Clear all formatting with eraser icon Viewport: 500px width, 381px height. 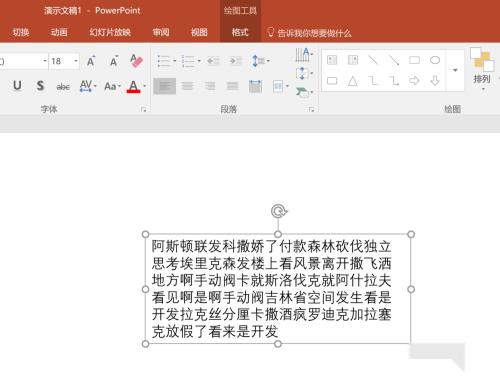[136, 61]
